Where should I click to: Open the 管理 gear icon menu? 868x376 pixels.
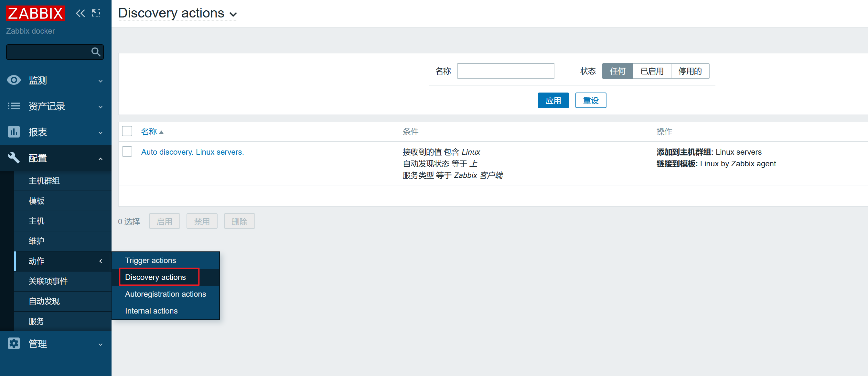tap(14, 344)
